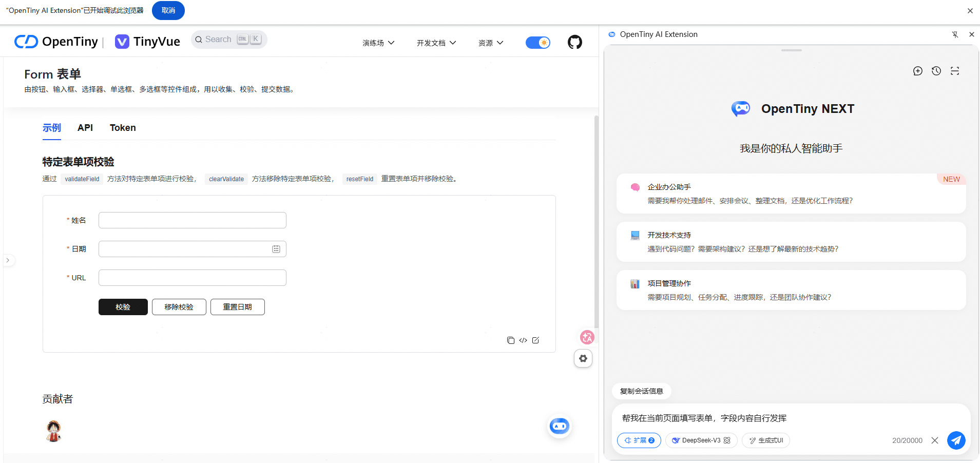The image size is (980, 463).
Task: Click the OpenTiny logo
Action: coord(56,42)
